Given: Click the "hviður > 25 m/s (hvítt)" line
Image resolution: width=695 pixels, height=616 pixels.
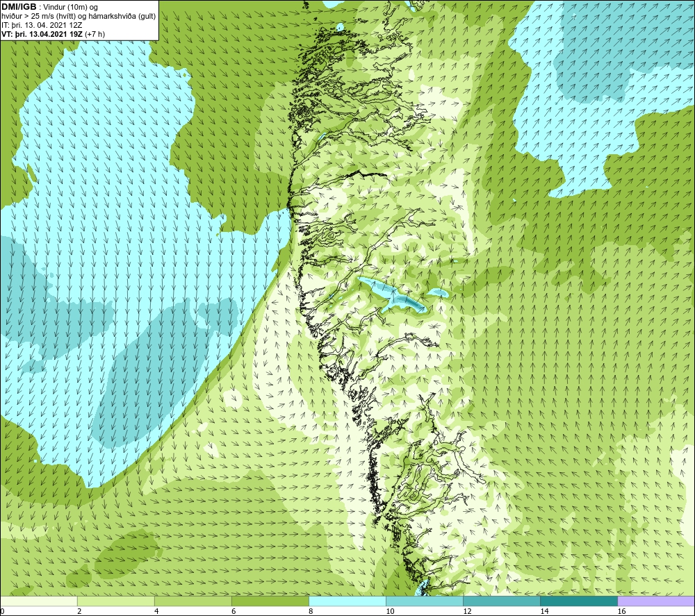Looking at the screenshot, I should pos(39,17).
